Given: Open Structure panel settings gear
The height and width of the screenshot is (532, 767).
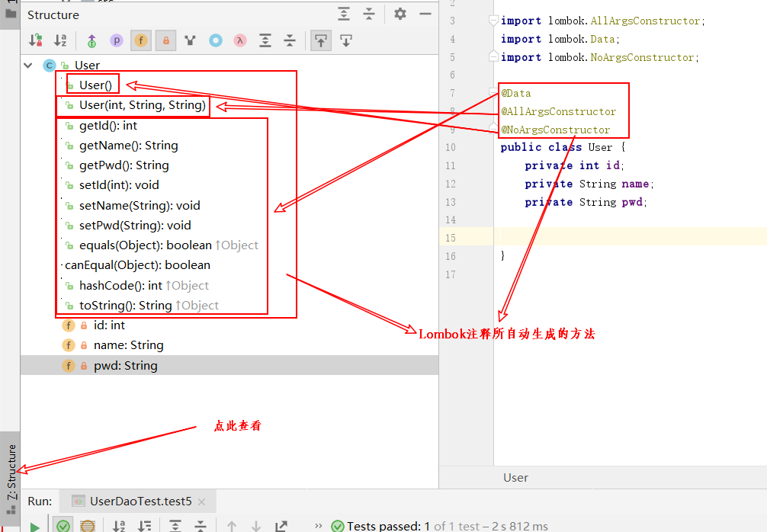Looking at the screenshot, I should (400, 14).
